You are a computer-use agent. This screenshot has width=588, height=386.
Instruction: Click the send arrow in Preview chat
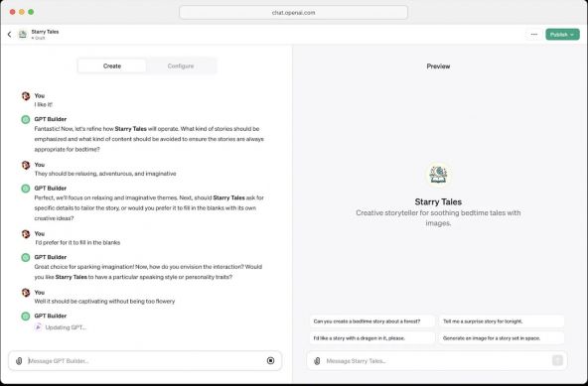557,360
